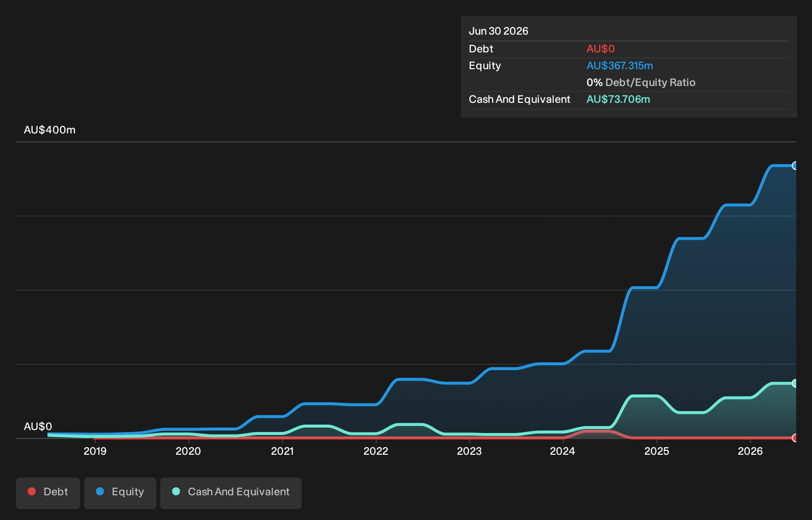Toggle the Equity legend button
812x520 pixels.
120,493
